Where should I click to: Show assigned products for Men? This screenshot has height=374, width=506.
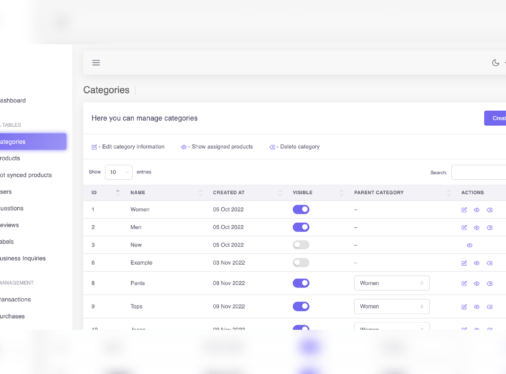pos(477,227)
